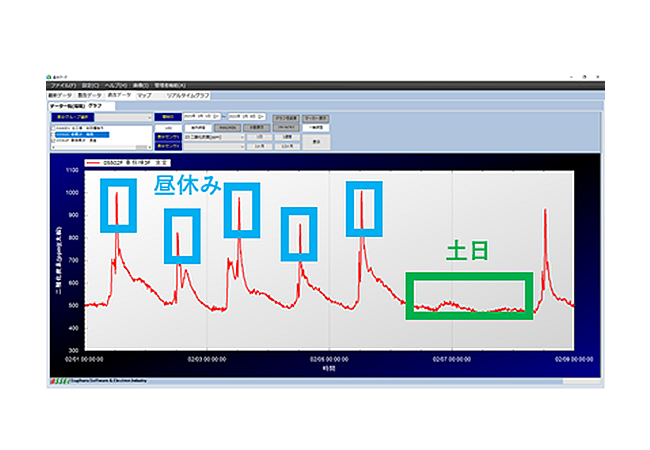Click the Saturday-Sunday flat section of graph
The height and width of the screenshot is (450, 650).
468,304
